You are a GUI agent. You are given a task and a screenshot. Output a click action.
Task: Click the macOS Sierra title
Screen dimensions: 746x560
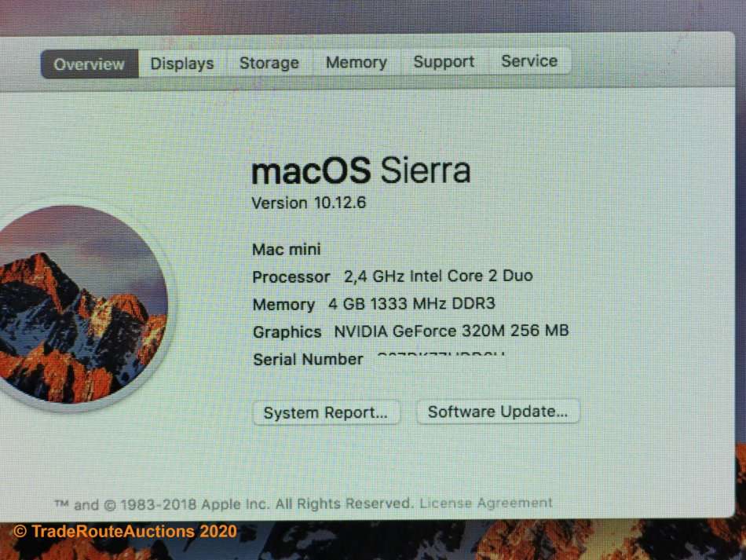[361, 170]
